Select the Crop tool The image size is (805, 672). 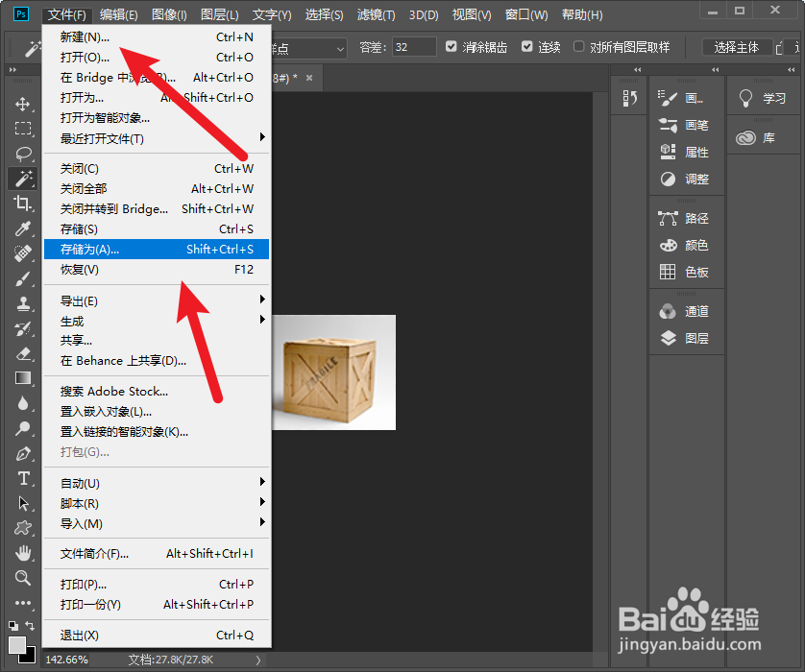point(23,204)
